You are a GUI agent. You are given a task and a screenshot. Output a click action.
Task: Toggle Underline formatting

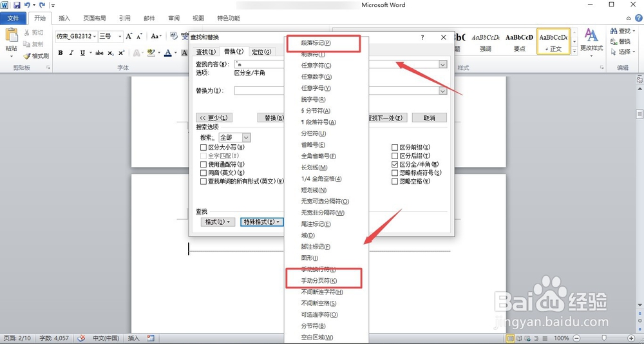point(82,53)
